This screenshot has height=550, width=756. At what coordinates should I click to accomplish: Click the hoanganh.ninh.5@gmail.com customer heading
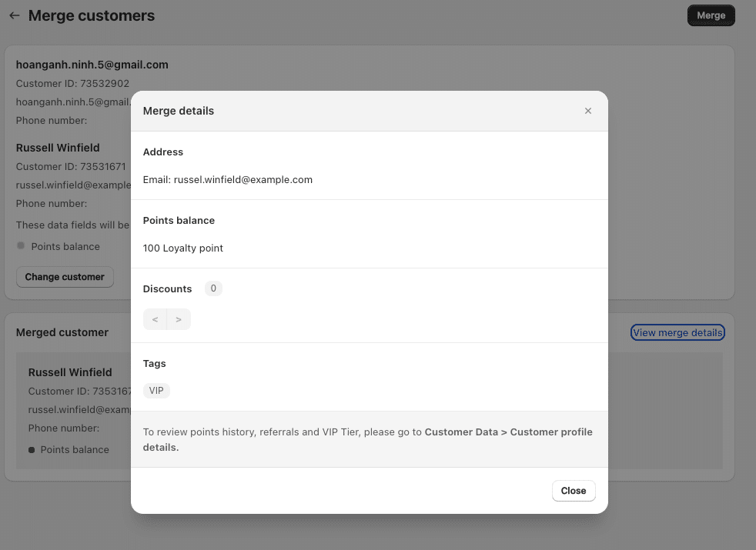pos(92,65)
